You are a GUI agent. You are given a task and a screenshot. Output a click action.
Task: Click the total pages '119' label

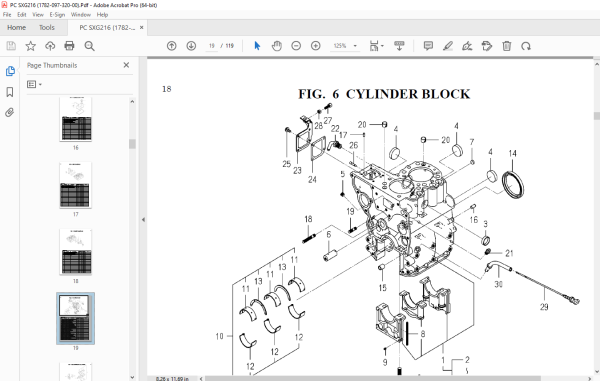click(230, 46)
